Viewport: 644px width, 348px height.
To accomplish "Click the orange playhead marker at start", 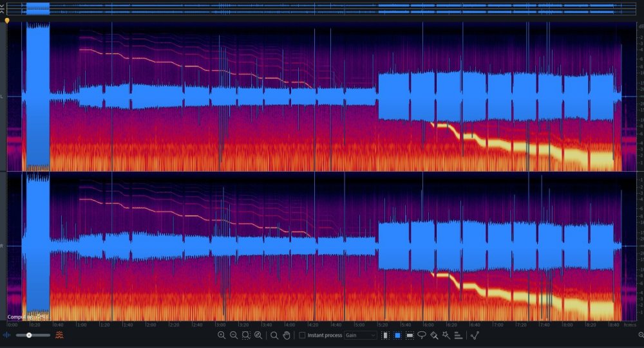I will tap(7, 21).
